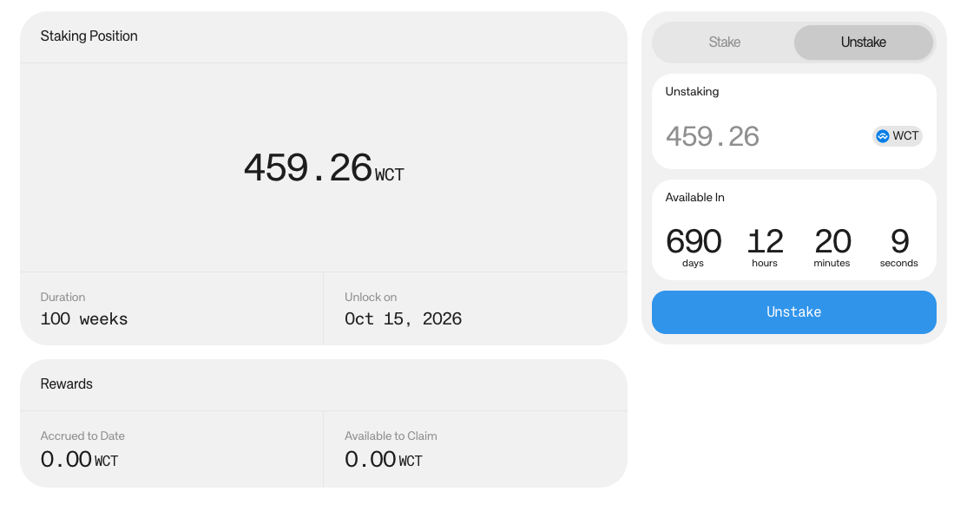Click the 690 days countdown value
This screenshot has width=980, height=511.
click(x=694, y=241)
